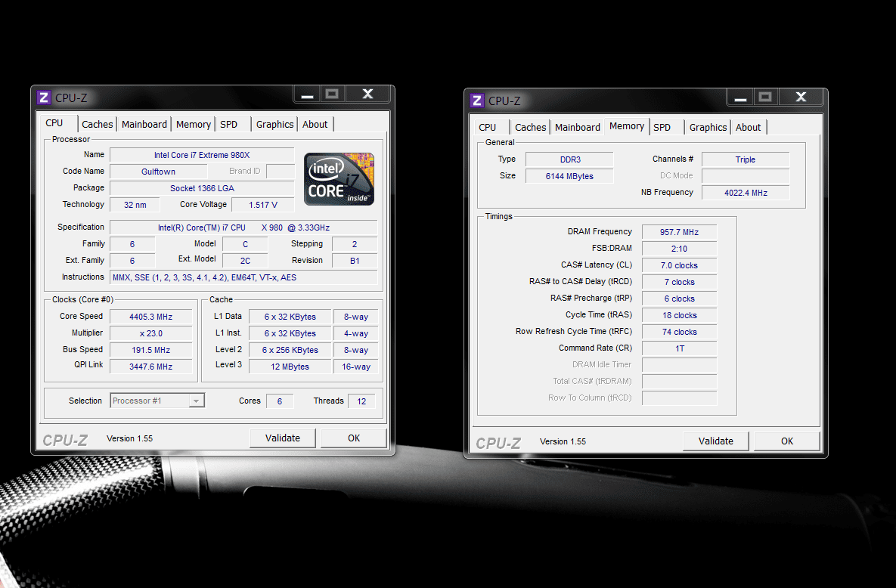The image size is (896, 588).
Task: Click Validate in the right CPU-Z window
Action: click(x=715, y=441)
